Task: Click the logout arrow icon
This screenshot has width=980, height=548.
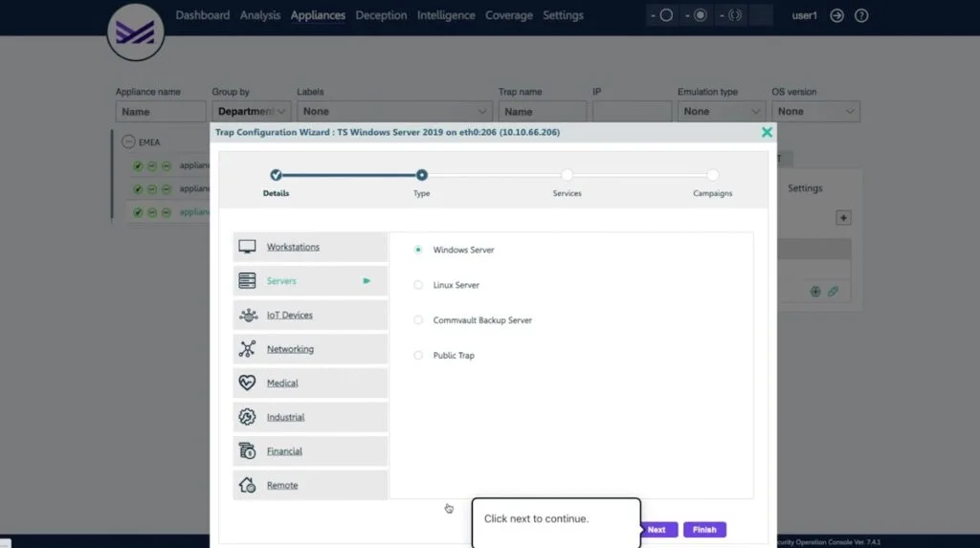Action: click(836, 15)
